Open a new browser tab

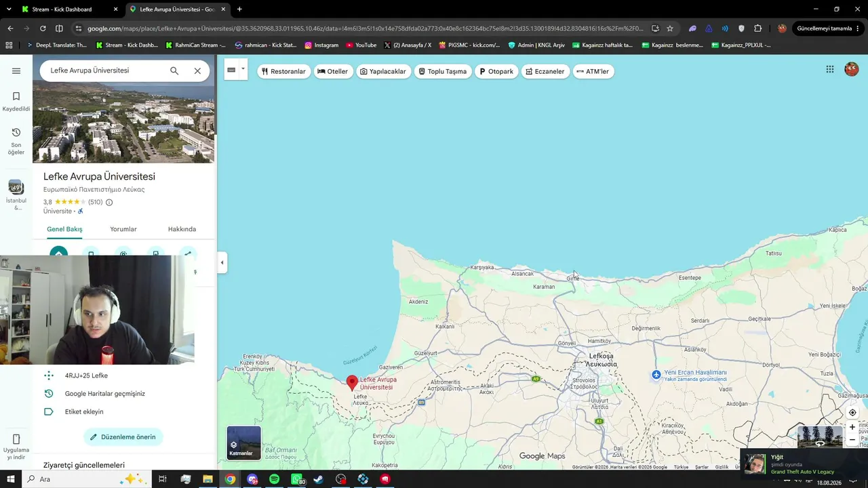[239, 9]
